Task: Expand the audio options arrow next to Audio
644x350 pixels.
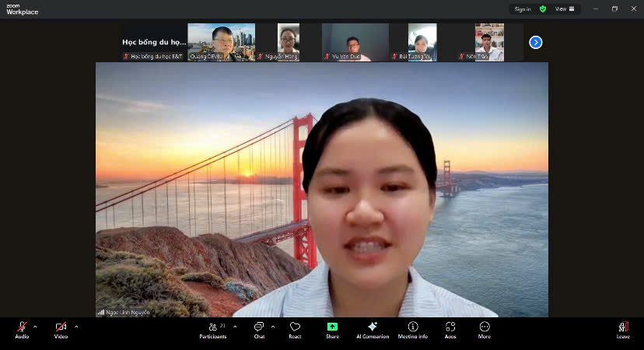Action: coord(35,327)
